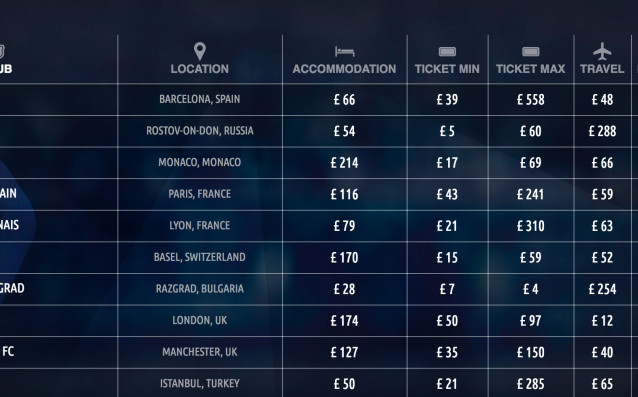Click the Ticket Max ticket icon
This screenshot has width=638, height=397.
(530, 52)
